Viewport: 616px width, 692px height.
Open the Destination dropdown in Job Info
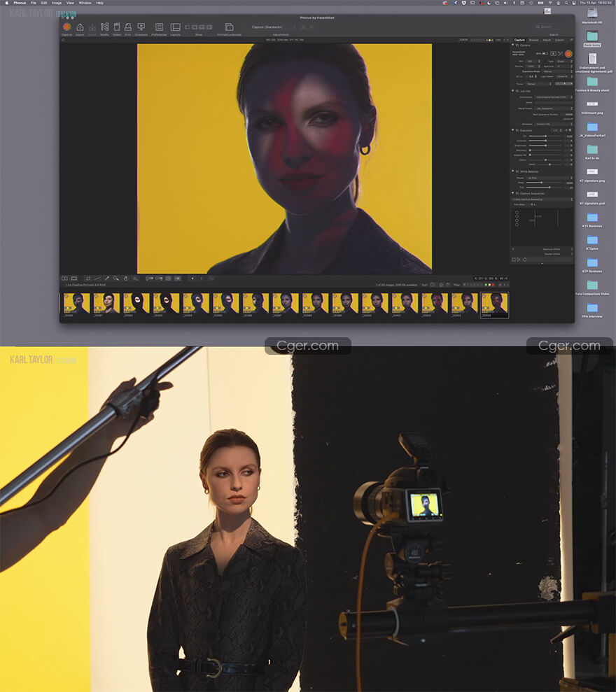pos(554,97)
